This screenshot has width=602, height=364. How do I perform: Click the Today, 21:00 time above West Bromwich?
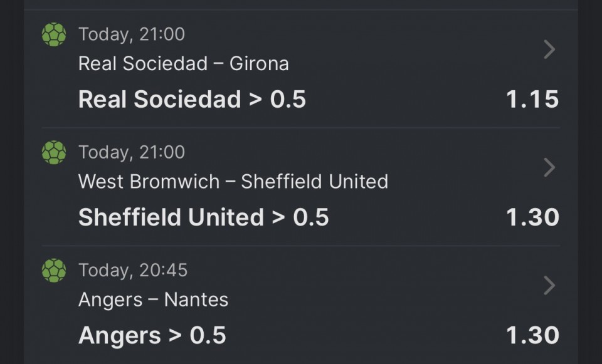[132, 152]
